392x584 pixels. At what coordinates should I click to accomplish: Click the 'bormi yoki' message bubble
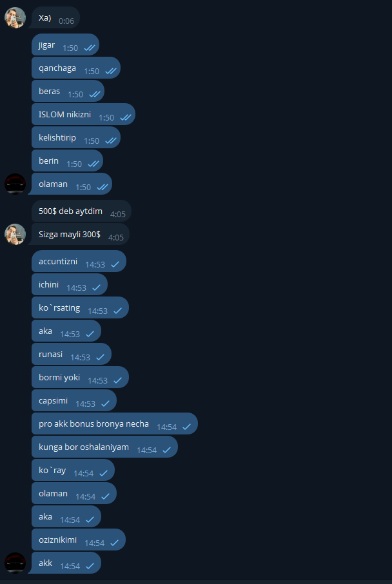tap(80, 377)
